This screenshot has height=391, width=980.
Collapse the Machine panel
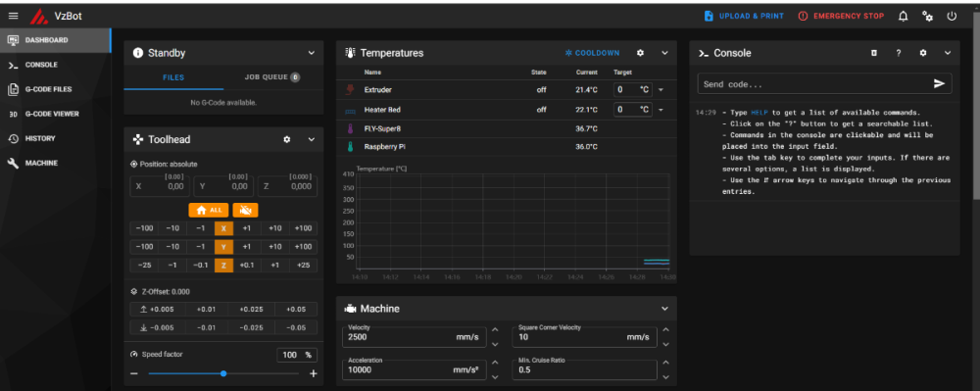pos(665,309)
